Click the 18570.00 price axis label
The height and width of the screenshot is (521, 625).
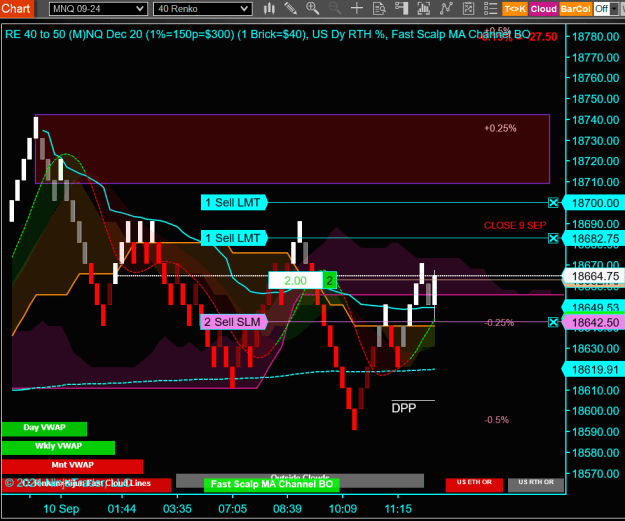tap(596, 474)
